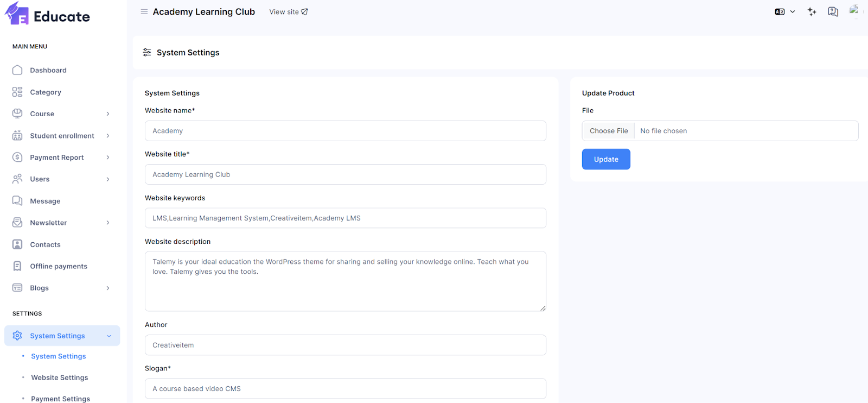Click the Offline payments icon

(x=17, y=266)
